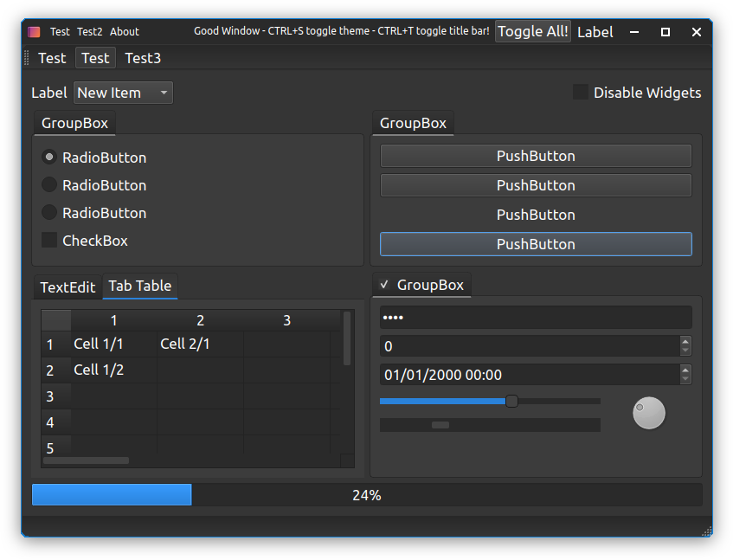733x560 pixels.
Task: Click the highlighted bottom PushButton
Action: [x=536, y=244]
